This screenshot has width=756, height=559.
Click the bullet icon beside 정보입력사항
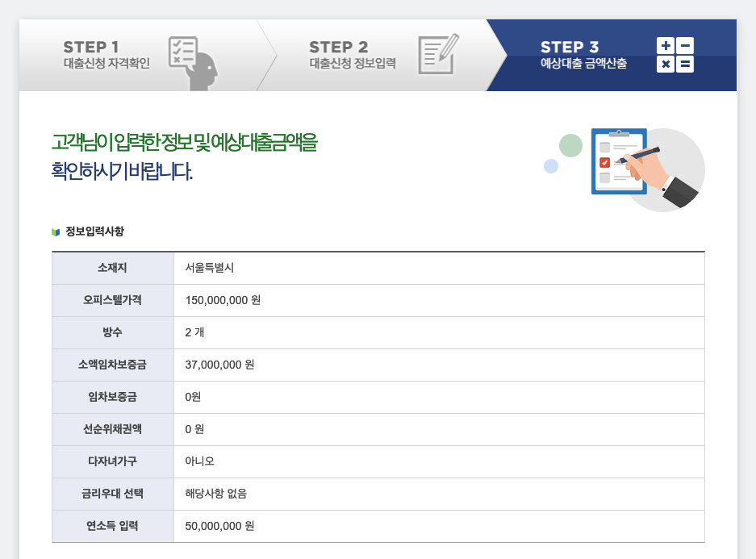click(x=56, y=232)
